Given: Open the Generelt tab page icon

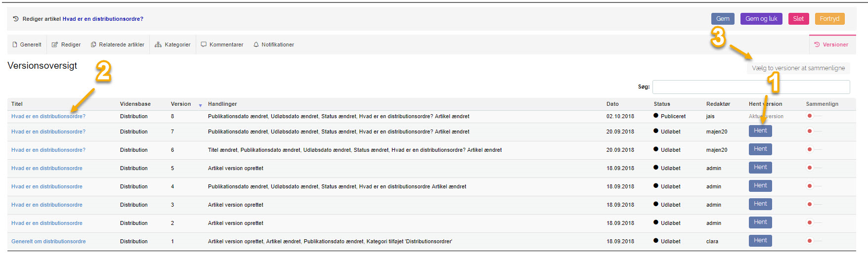Looking at the screenshot, I should pos(15,44).
